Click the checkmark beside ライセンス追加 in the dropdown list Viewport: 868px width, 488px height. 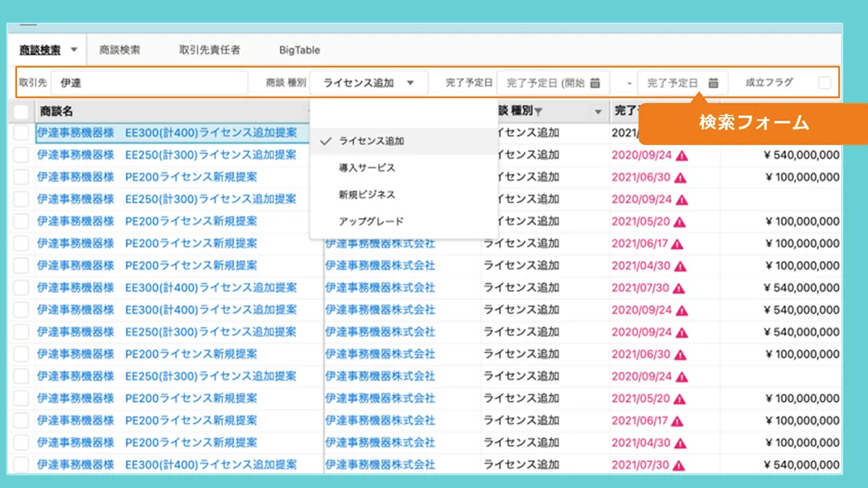[325, 141]
